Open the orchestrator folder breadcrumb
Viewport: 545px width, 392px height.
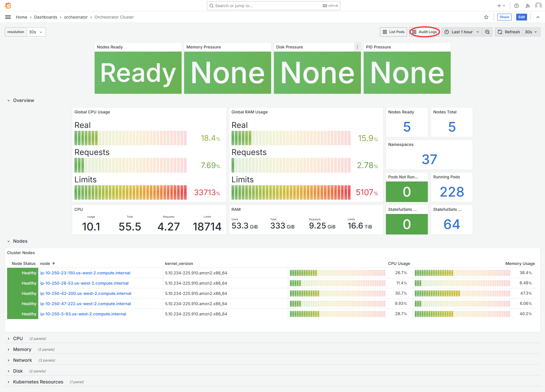(76, 17)
